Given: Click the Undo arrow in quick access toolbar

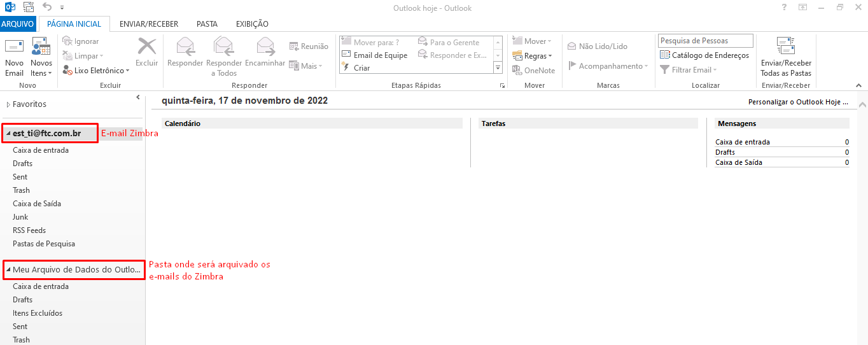Looking at the screenshot, I should [x=47, y=7].
